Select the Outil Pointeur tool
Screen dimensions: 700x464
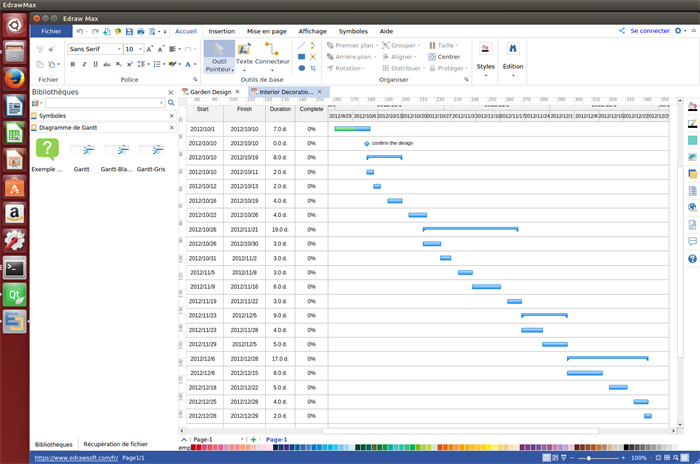(218, 56)
